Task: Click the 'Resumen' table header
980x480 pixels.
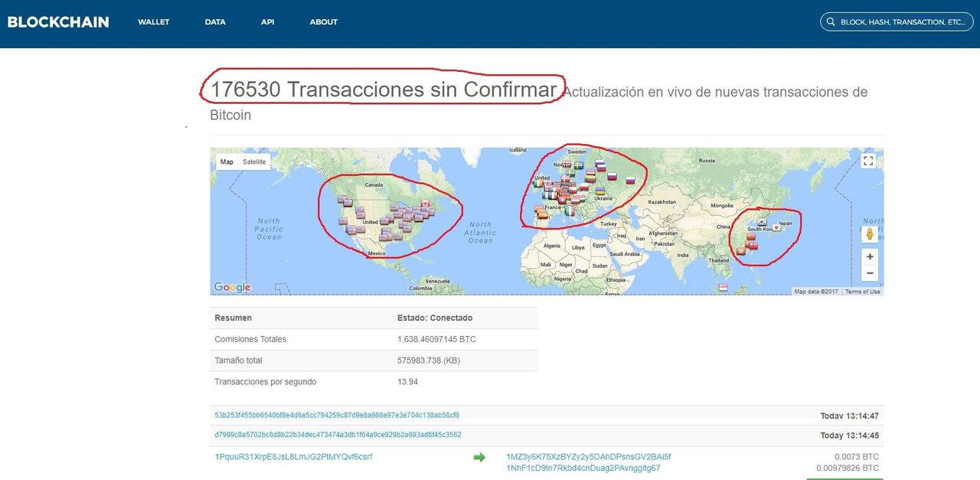Action: tap(233, 318)
